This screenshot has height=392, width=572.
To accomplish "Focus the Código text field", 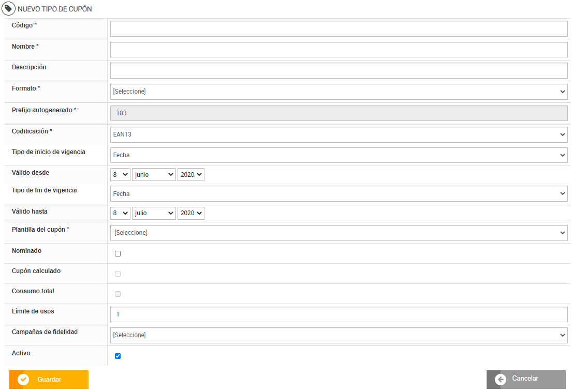I will coord(339,29).
